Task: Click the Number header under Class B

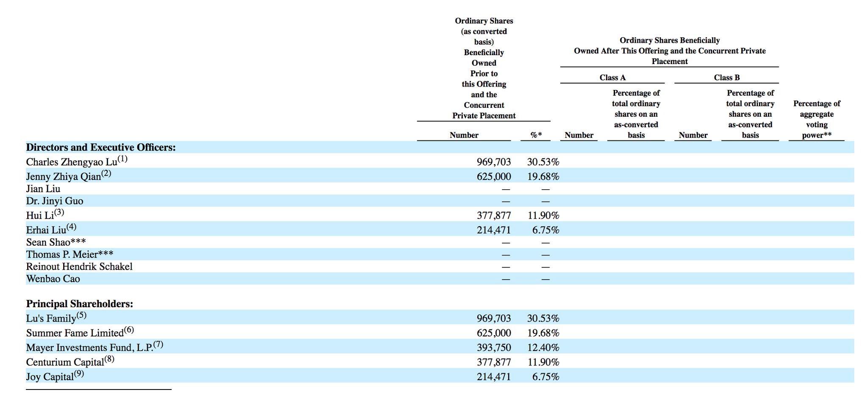Action: pyautogui.click(x=693, y=135)
